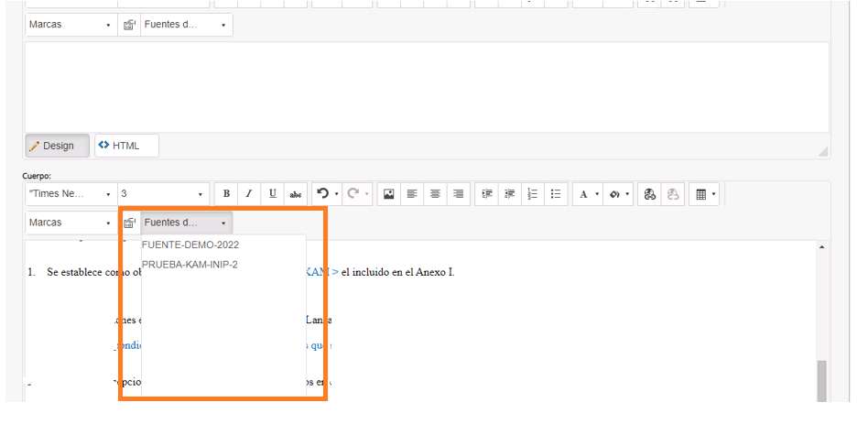Toggle bold formatting in Cuerpo toolbar
This screenshot has width=868, height=424.
(226, 194)
